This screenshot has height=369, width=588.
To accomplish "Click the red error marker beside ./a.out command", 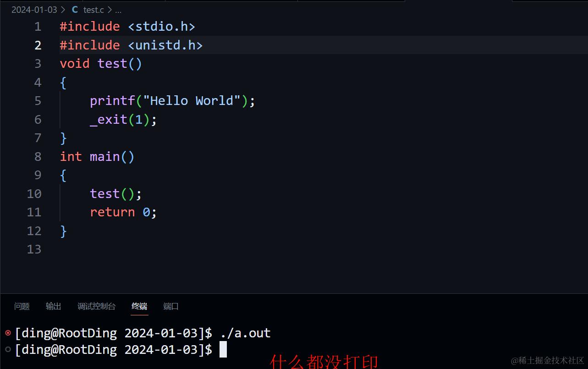I will 8,332.
